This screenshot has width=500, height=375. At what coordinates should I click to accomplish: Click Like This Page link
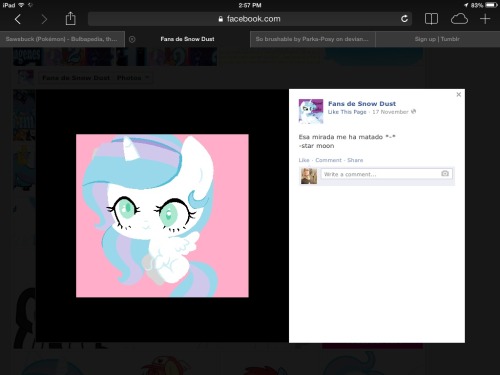347,112
